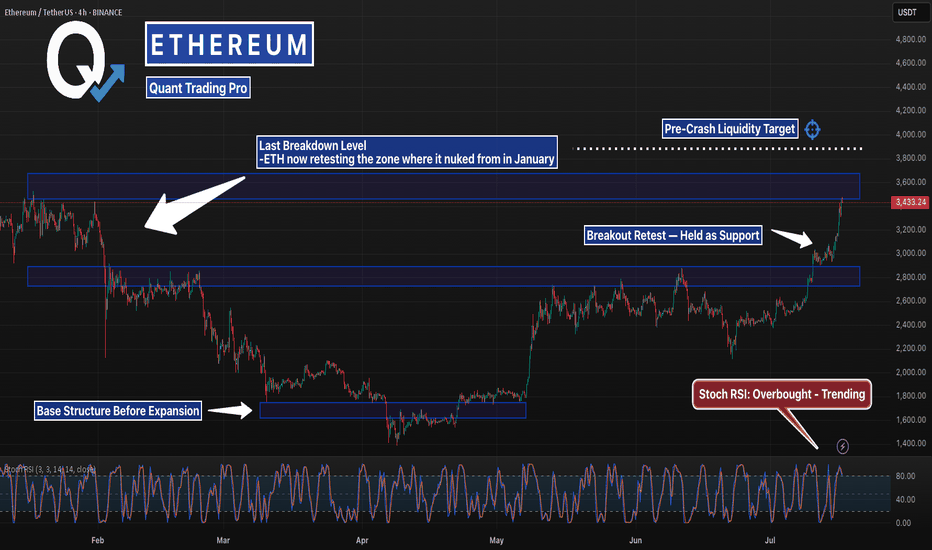Screen dimensions: 932x550
Task: Click the Mar label on the time axis
Action: click(223, 540)
